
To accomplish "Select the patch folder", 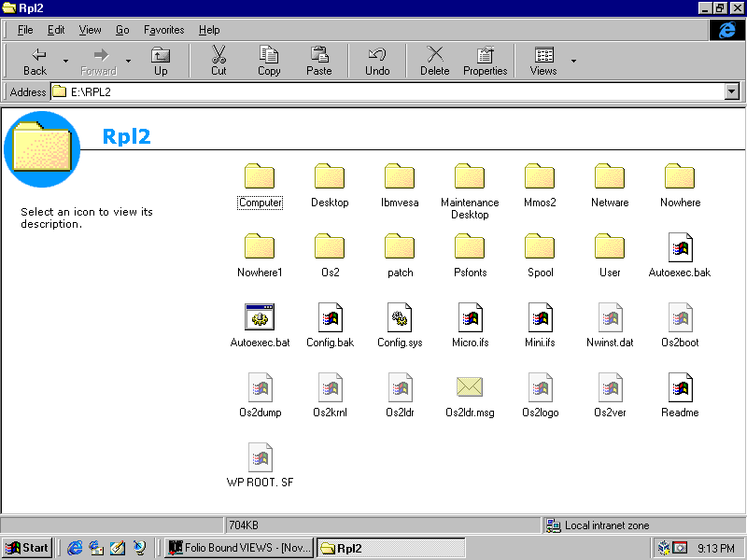I will pos(400,256).
